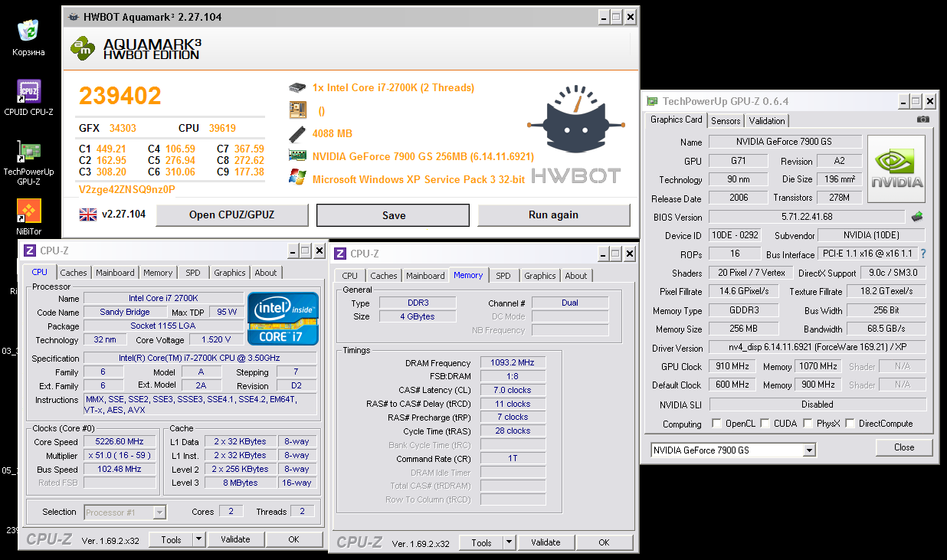
Task: Toggle the DirectCompute checkbox
Action: pos(849,424)
